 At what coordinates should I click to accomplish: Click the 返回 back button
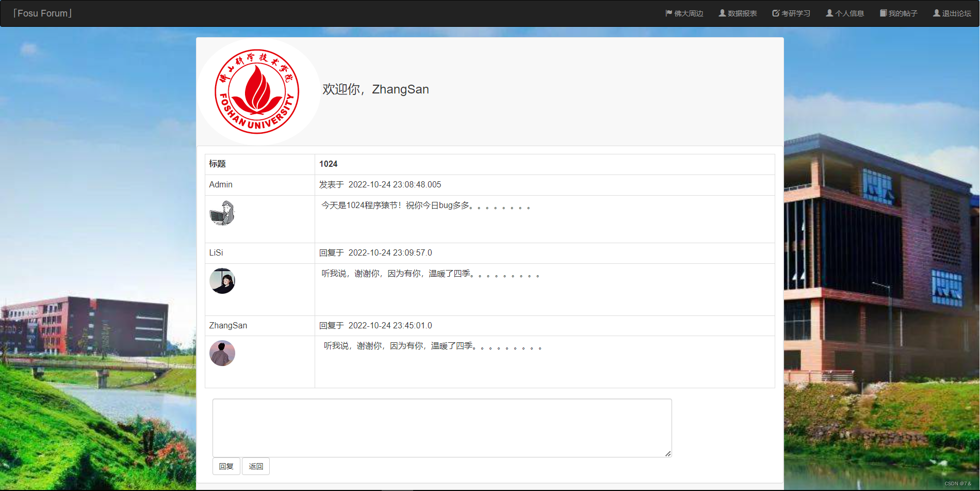click(256, 466)
